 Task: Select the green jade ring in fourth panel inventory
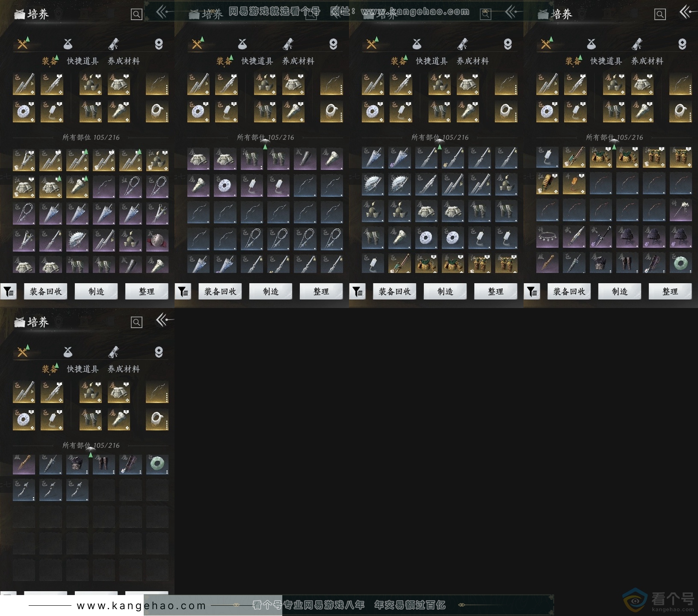click(680, 262)
